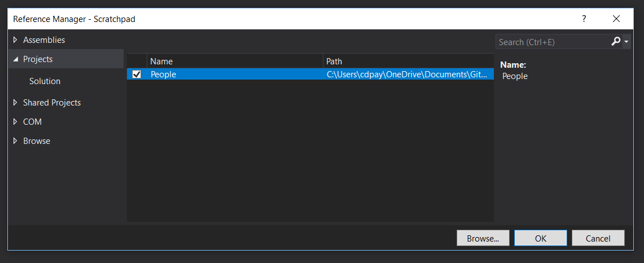Open help with the question mark
644x263 pixels.
pyautogui.click(x=584, y=19)
